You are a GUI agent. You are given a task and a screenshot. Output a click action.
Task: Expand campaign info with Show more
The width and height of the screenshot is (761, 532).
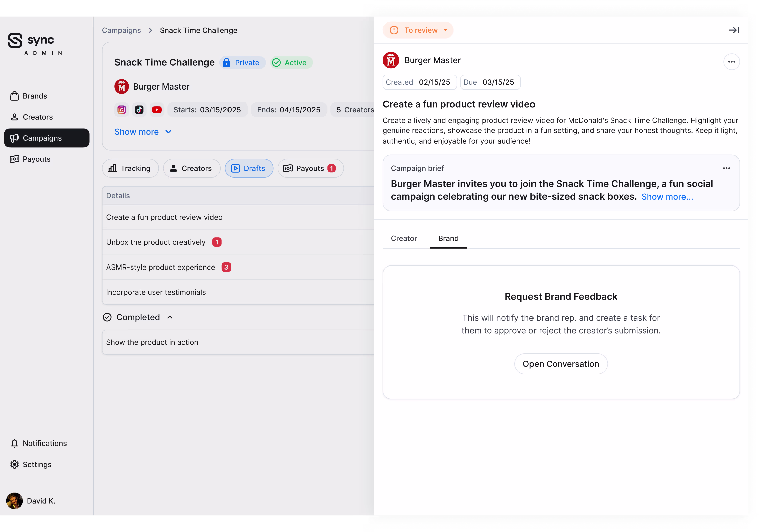[143, 132]
